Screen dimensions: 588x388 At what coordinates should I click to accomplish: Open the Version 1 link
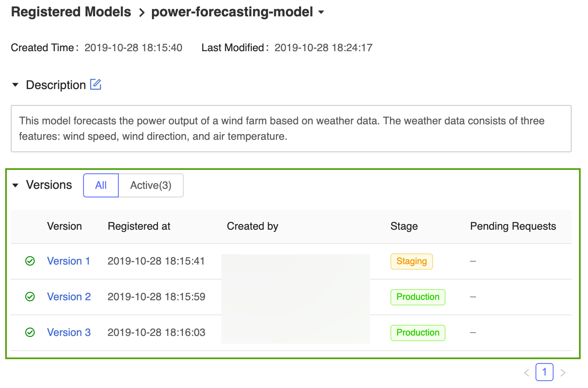tap(68, 261)
